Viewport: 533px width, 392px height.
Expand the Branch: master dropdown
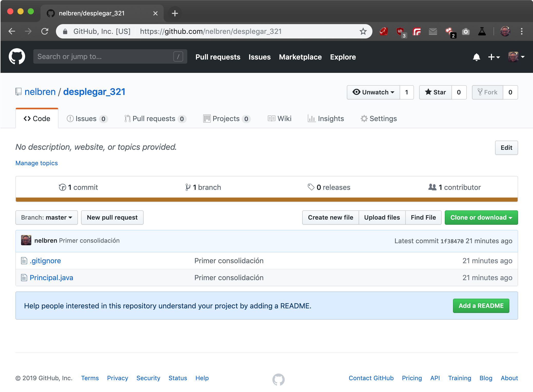(47, 218)
